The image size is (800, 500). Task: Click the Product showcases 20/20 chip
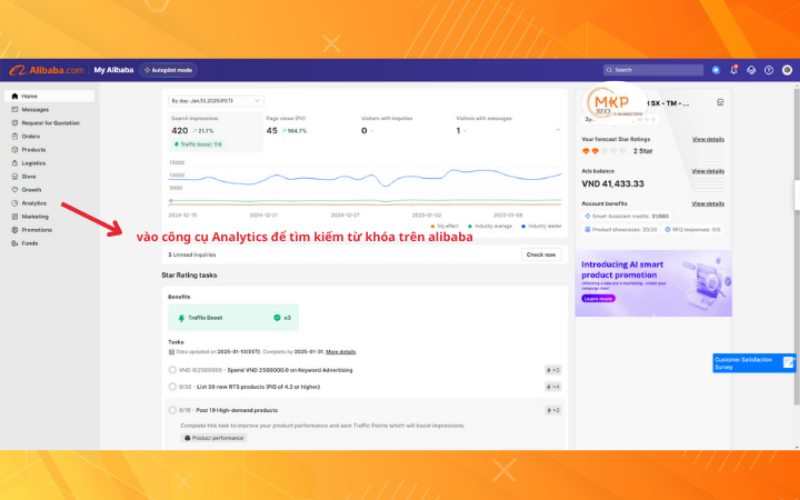620,230
